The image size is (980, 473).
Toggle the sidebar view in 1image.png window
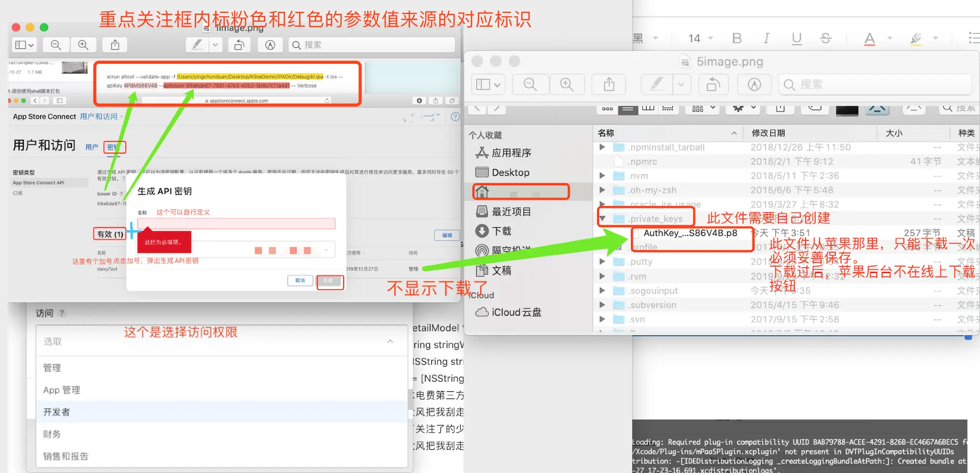24,45
